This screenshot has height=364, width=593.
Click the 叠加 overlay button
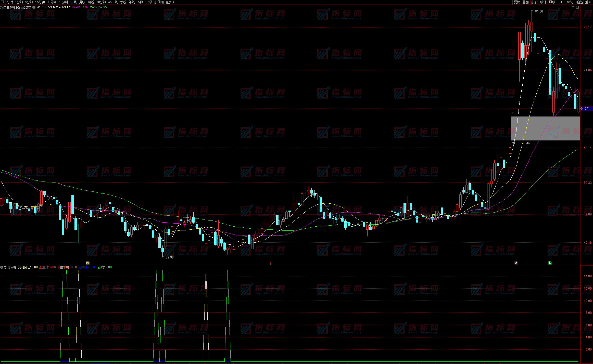point(526,2)
